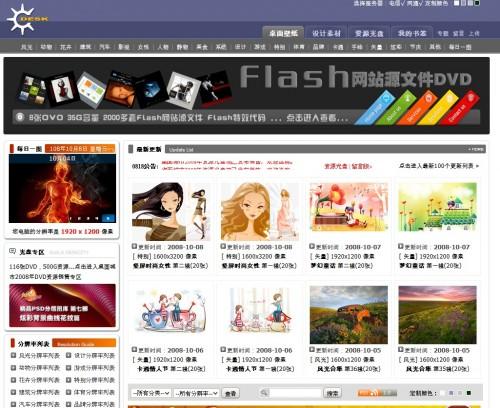Click the blue Home page ribbon in the banner
Screen dimensions: 500x408
[375, 108]
